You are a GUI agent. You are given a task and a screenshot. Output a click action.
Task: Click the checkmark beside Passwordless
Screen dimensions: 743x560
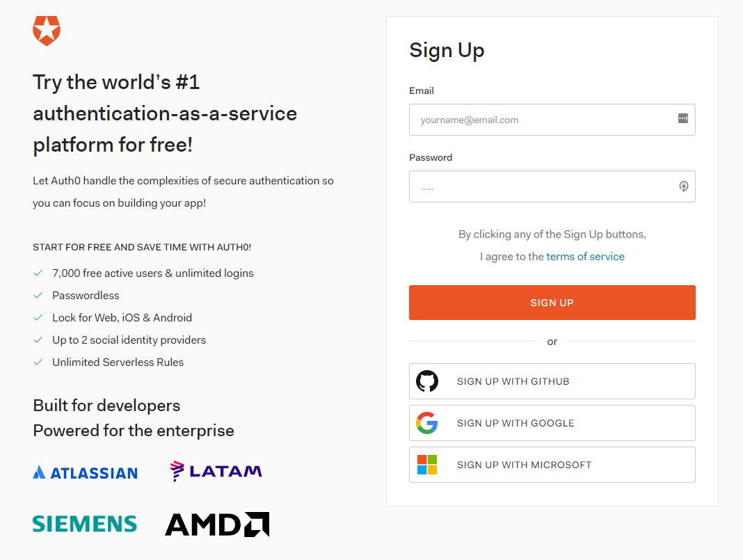coord(38,295)
